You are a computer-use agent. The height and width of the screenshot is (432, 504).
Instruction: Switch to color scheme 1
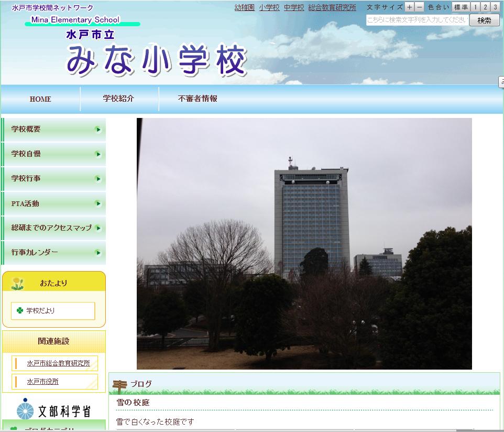click(x=475, y=7)
